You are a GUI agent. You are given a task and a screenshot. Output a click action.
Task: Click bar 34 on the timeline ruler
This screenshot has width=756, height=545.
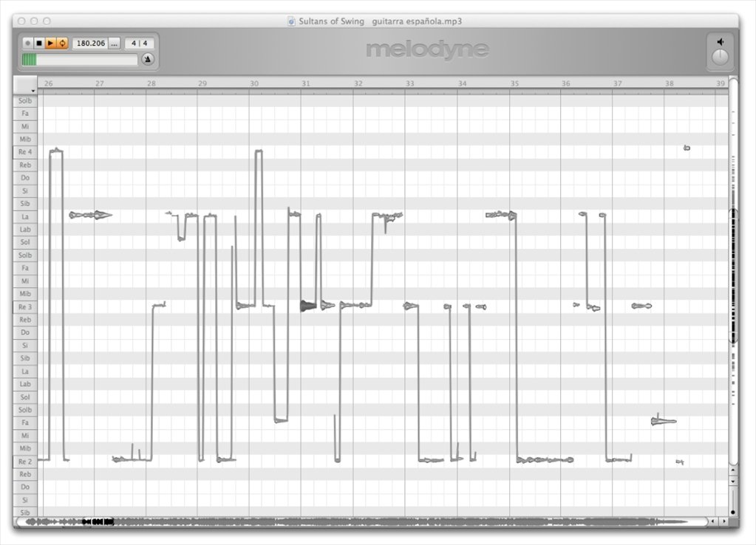[x=463, y=83]
